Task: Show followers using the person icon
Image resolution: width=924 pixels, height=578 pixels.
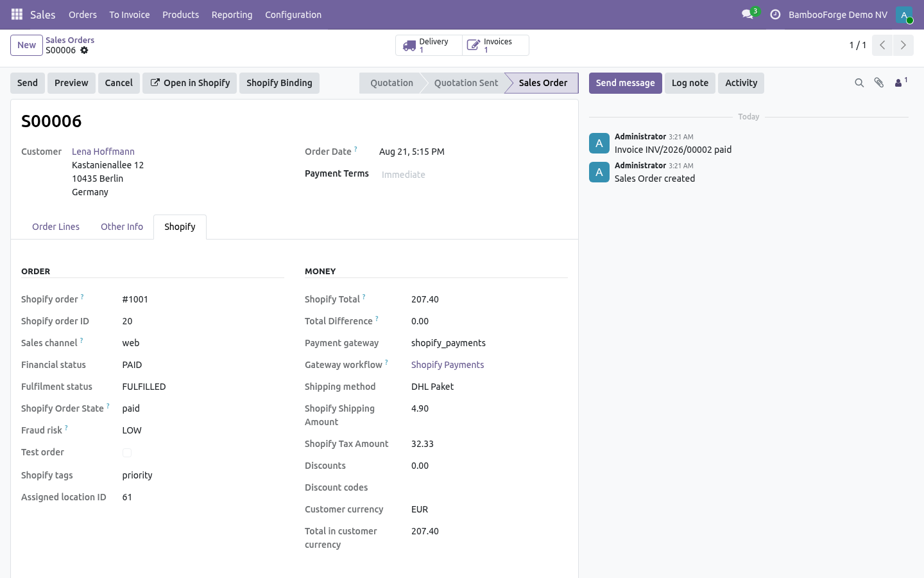Action: point(901,82)
